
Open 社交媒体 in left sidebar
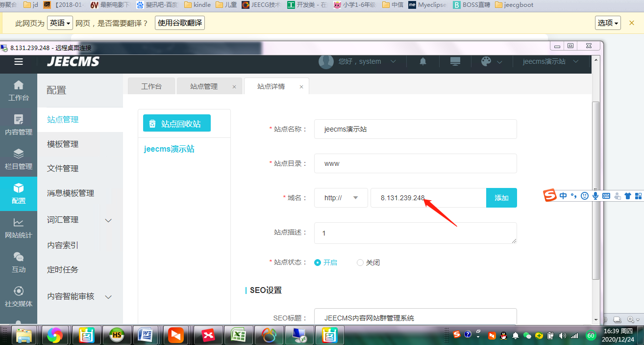(x=19, y=297)
